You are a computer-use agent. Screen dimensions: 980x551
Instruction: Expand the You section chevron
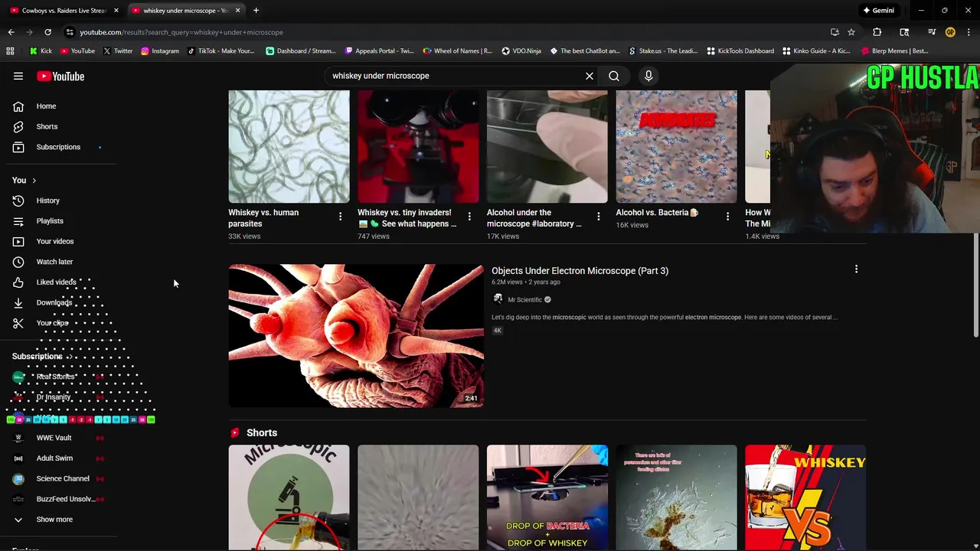[34, 181]
